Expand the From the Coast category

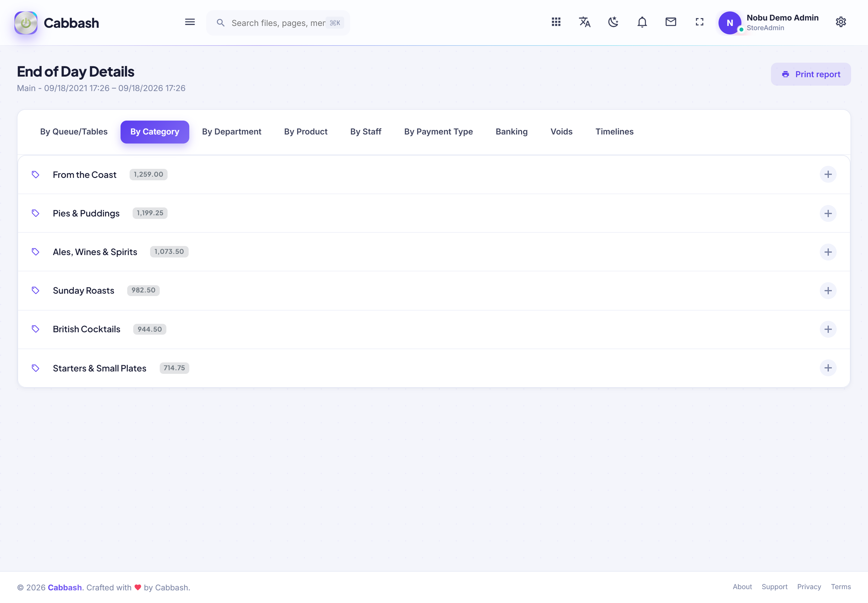[x=828, y=175]
